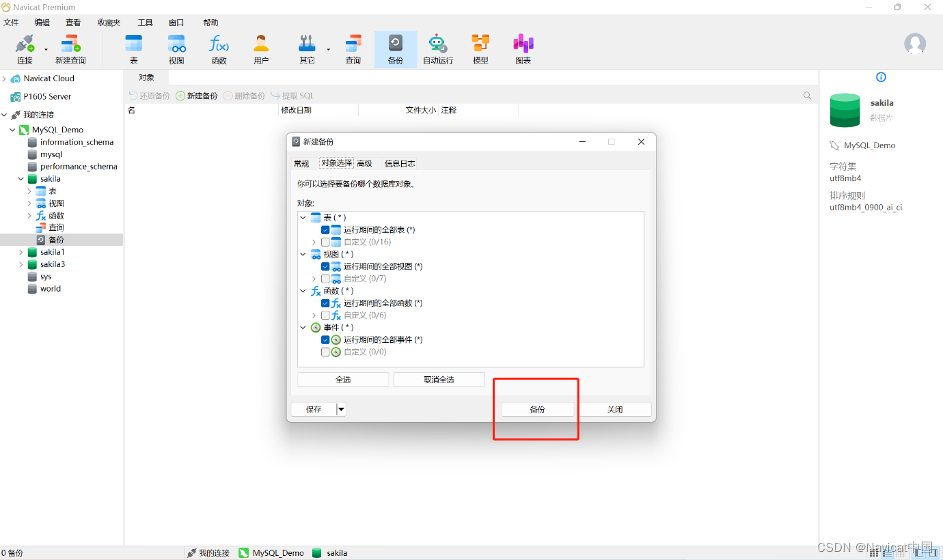943x560 pixels.
Task: Expand the 自定义 (0/16) node in the dialog
Action: tap(314, 242)
